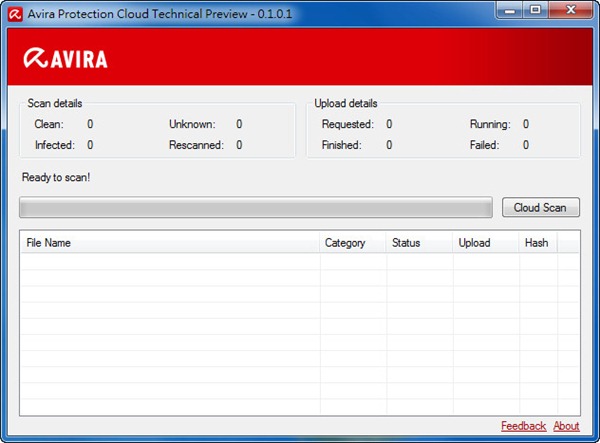Click the 'Scan details' group title
Screen dimensions: 600x443
[x=55, y=103]
